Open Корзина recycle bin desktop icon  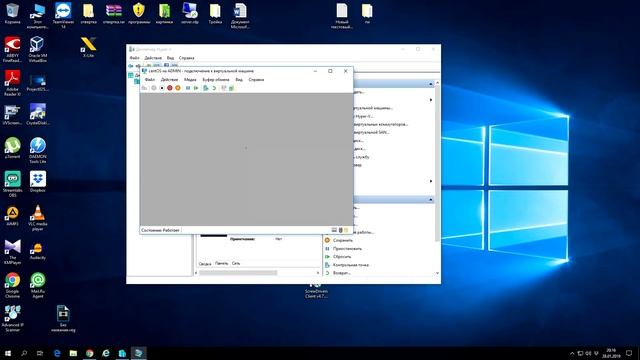(12, 13)
